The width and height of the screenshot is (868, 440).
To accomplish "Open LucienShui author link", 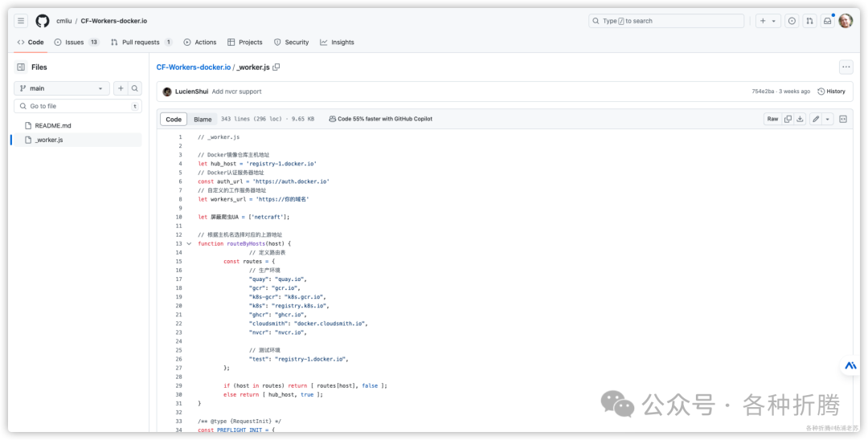I will (191, 92).
